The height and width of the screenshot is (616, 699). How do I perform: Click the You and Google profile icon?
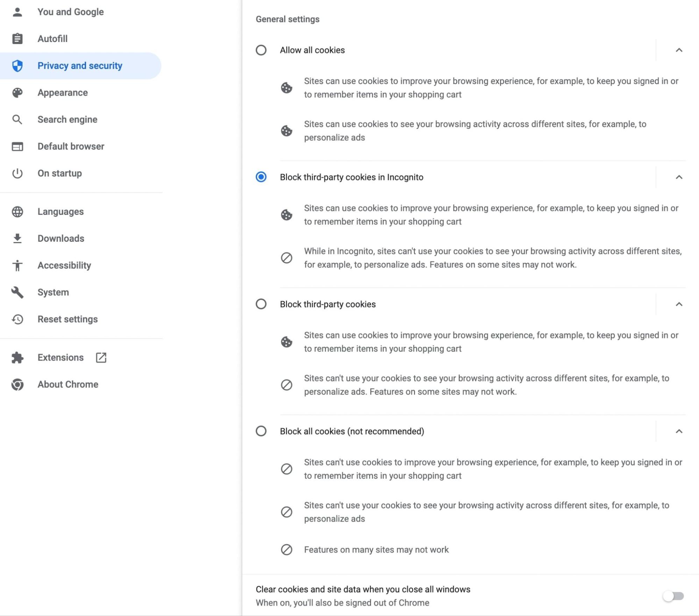17,12
